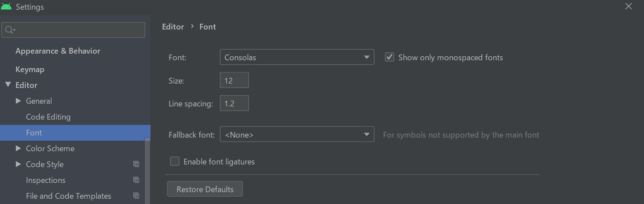The image size is (644, 204).
Task: Enable font ligatures checkbox
Action: point(175,162)
